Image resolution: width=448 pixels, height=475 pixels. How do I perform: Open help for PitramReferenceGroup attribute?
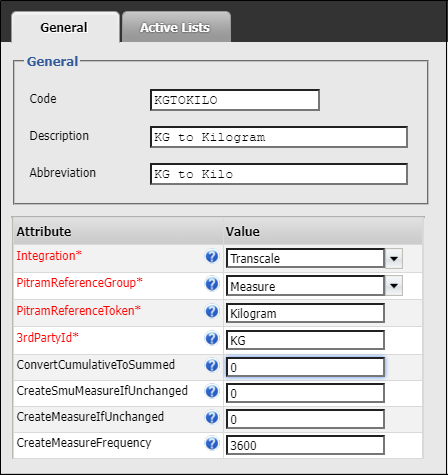(212, 284)
